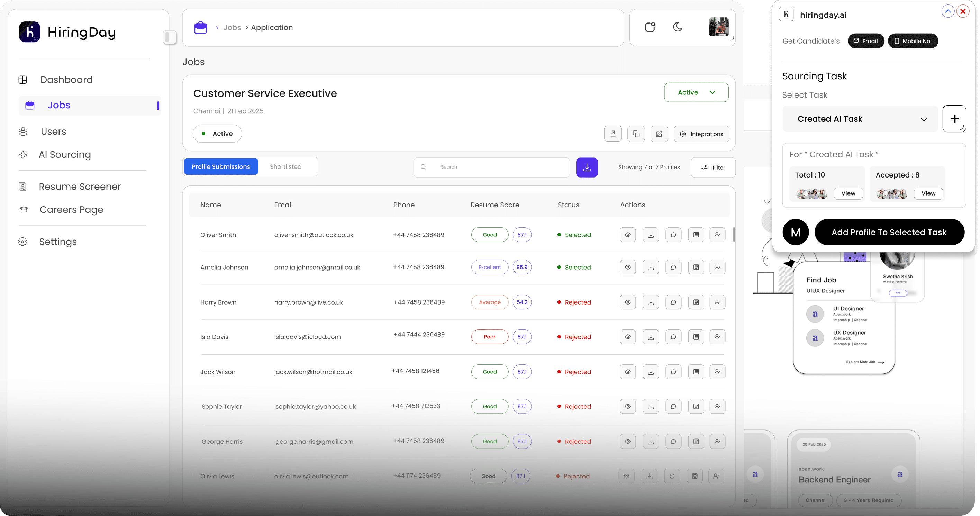Download Oliver Smith's resume
980x516 pixels.
coord(651,235)
